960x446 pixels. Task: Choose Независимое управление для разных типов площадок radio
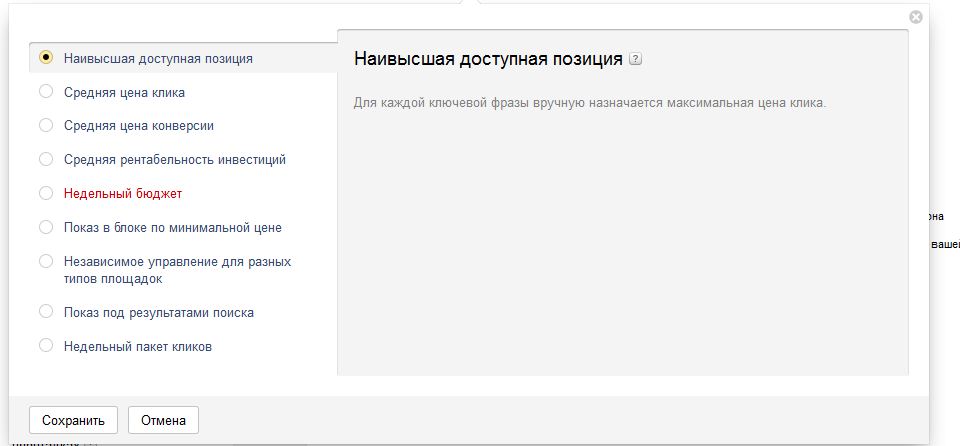click(x=45, y=261)
